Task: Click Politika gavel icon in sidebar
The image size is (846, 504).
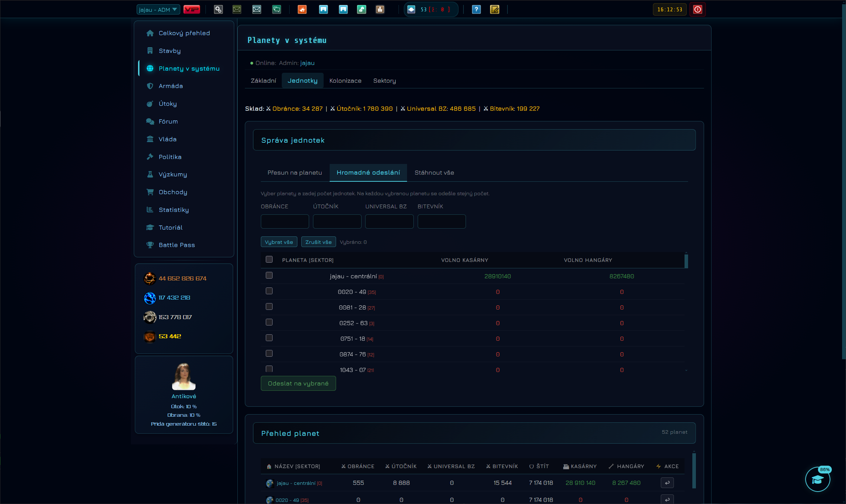Action: [x=150, y=157]
